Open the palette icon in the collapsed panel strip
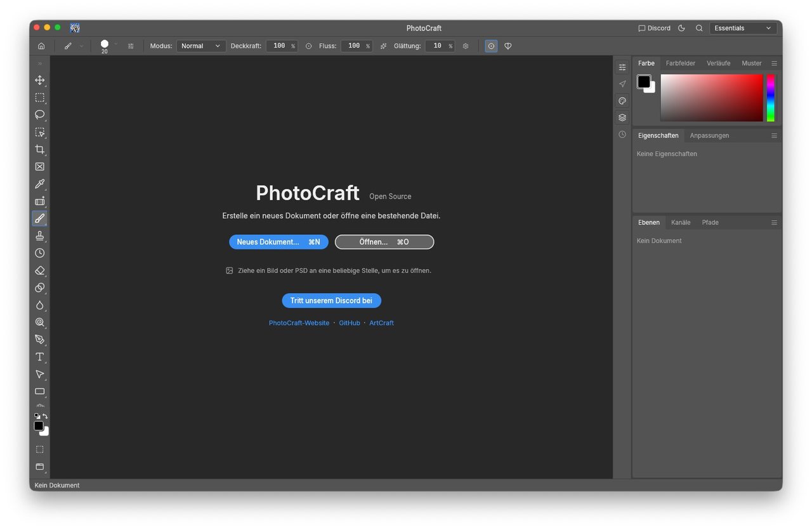The width and height of the screenshot is (812, 530). [622, 101]
